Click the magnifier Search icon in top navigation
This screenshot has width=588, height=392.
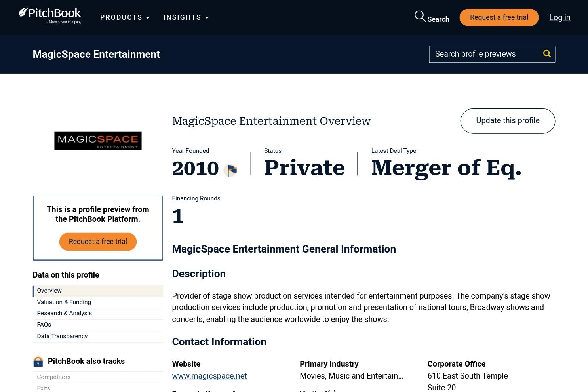420,16
